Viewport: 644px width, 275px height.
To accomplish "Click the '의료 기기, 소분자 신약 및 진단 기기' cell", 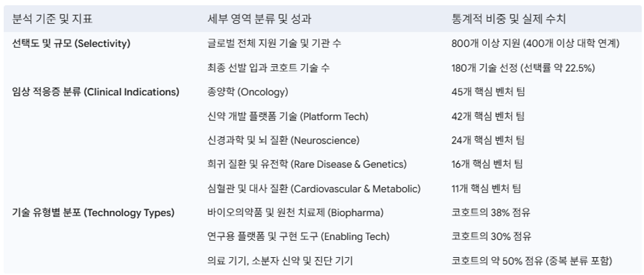I will pyautogui.click(x=280, y=261).
